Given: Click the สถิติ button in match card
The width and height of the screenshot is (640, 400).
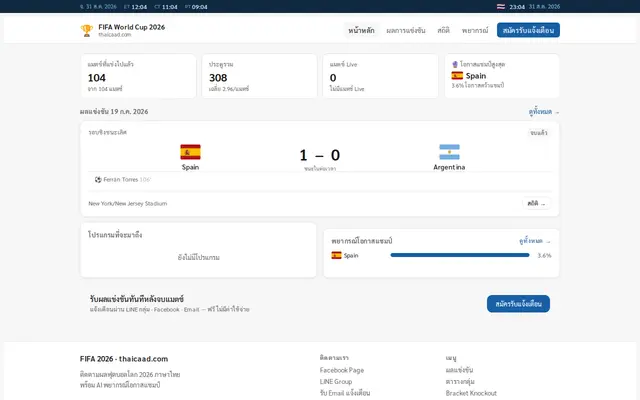Looking at the screenshot, I should (536, 203).
